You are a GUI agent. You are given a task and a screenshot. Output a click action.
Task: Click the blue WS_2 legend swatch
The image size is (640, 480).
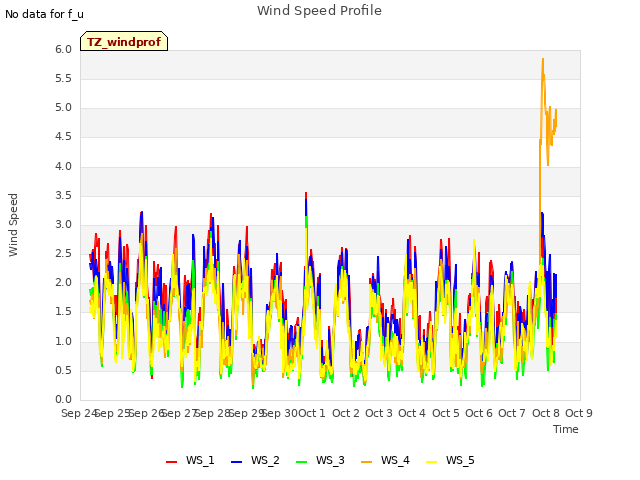pos(237,461)
